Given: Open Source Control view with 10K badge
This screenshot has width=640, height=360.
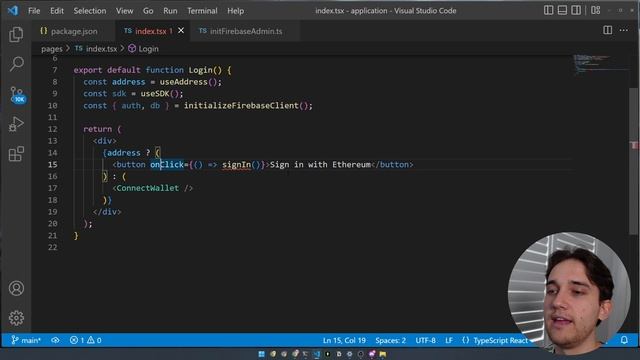Looking at the screenshot, I should [x=17, y=95].
